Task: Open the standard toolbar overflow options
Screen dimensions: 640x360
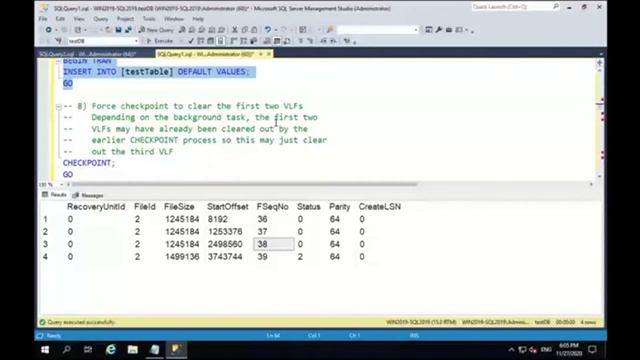Action: tap(472, 31)
